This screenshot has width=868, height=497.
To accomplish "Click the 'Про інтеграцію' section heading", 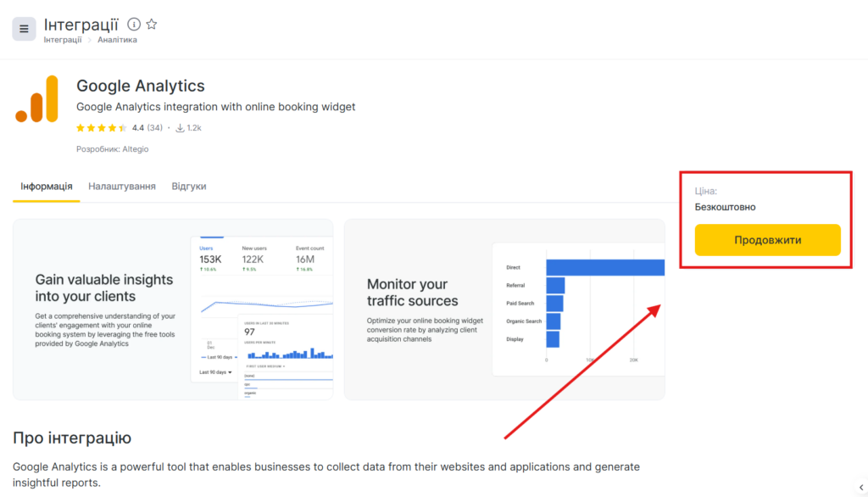I will click(x=72, y=438).
